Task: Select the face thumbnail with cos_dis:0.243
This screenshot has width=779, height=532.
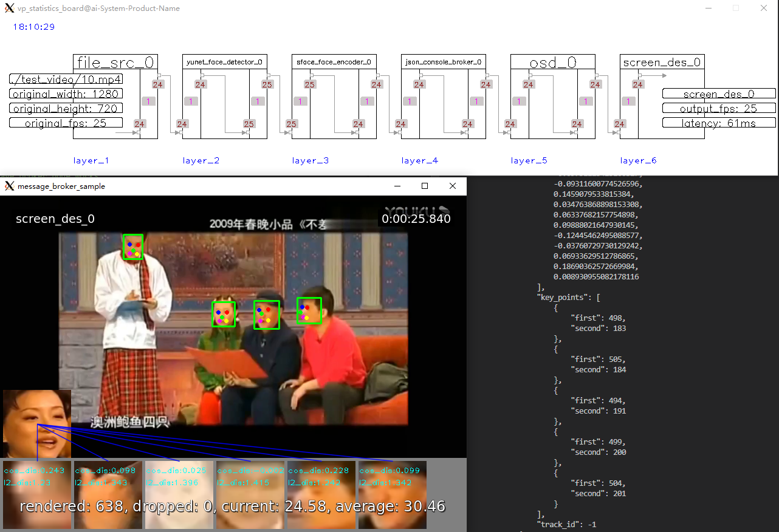Action: (x=36, y=495)
